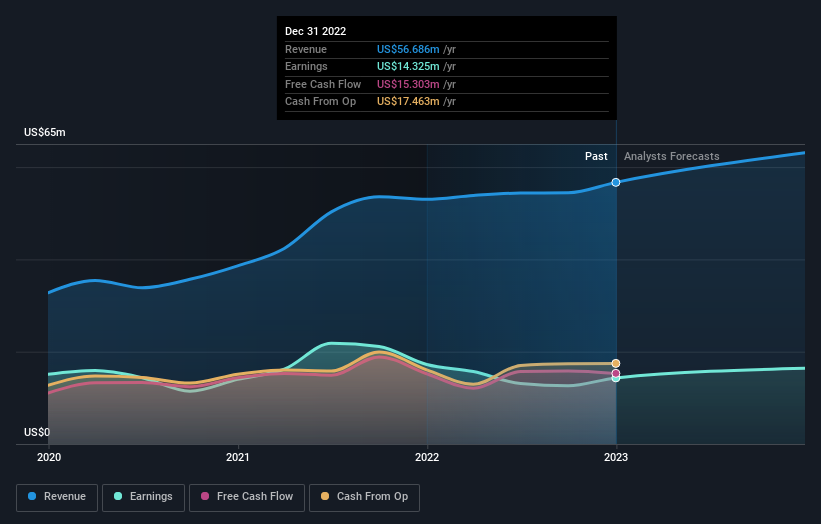
Task: Click the US$15.303m free cash flow value
Action: [408, 84]
